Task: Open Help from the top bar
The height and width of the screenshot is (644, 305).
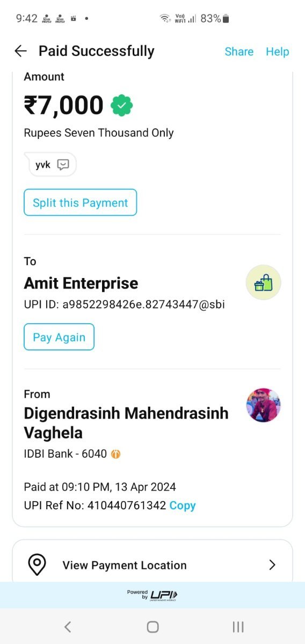Action: 278,52
